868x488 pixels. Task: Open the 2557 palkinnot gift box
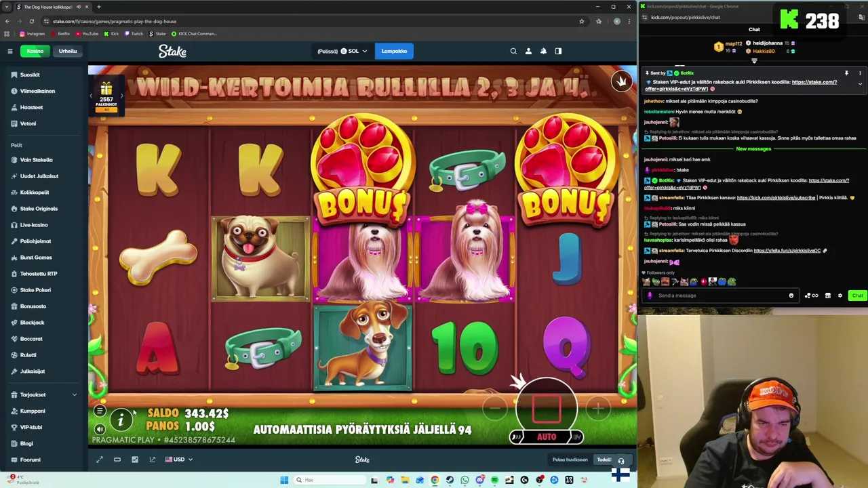coord(106,96)
